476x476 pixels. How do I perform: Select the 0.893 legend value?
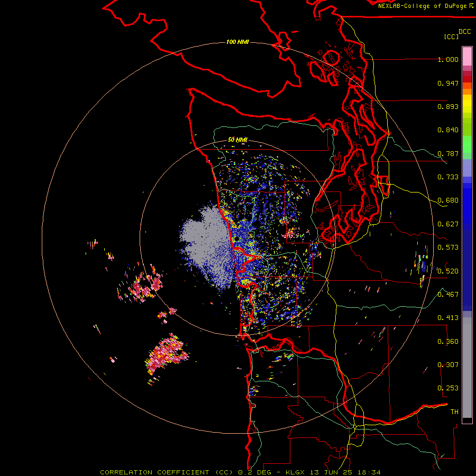click(x=448, y=106)
